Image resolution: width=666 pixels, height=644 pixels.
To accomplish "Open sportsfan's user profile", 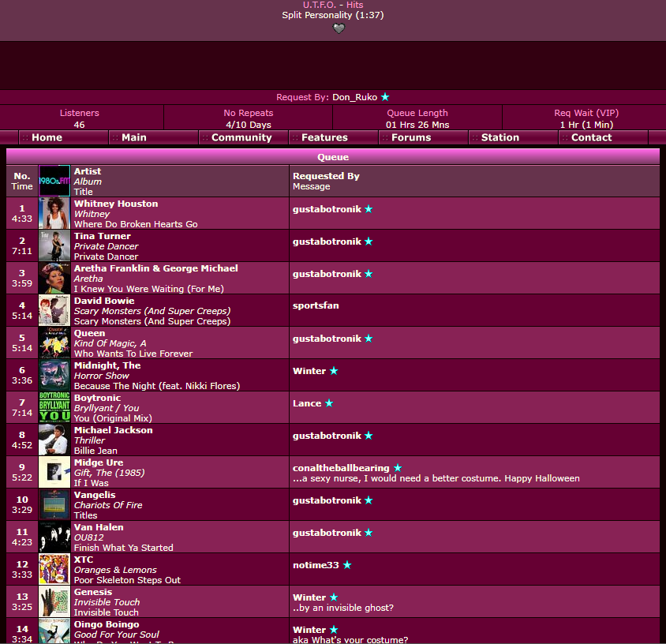I will coord(316,305).
